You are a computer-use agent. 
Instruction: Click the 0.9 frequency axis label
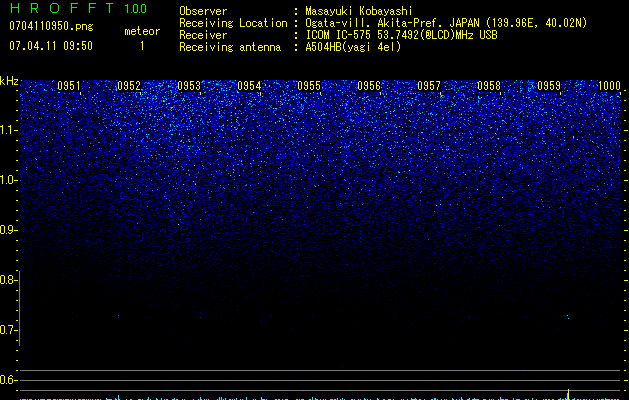pyautogui.click(x=8, y=230)
